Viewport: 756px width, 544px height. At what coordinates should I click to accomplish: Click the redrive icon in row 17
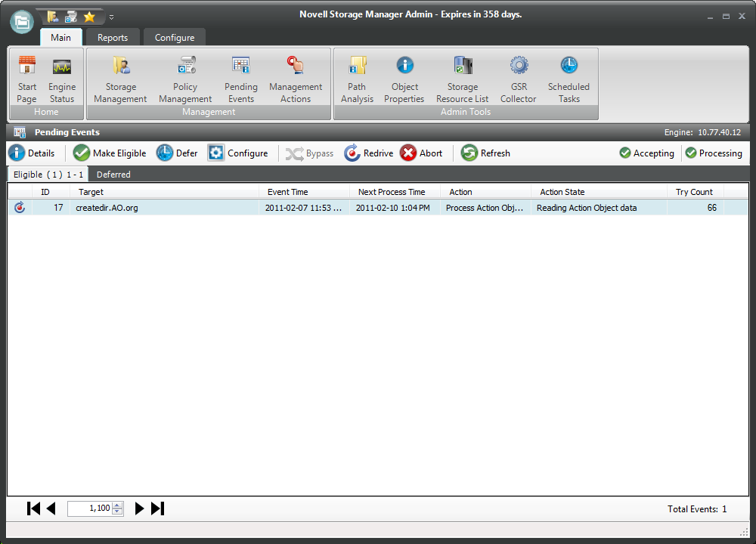[x=20, y=208]
